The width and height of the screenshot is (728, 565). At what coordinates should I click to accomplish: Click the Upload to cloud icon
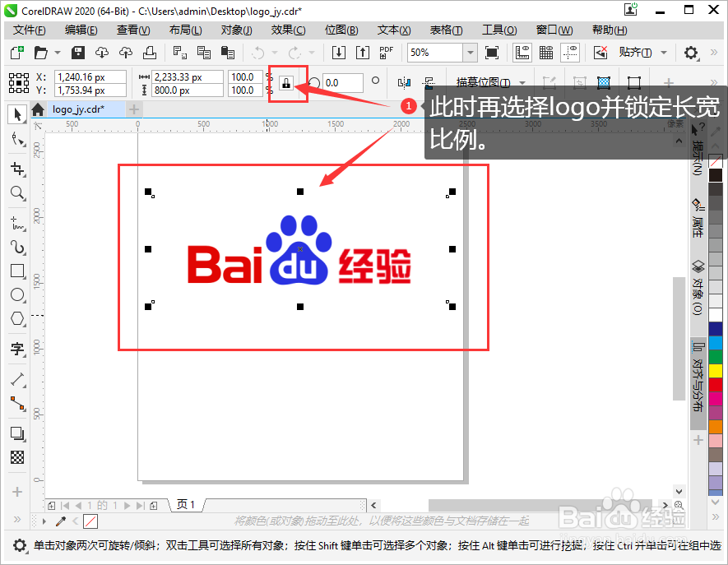coord(125,53)
